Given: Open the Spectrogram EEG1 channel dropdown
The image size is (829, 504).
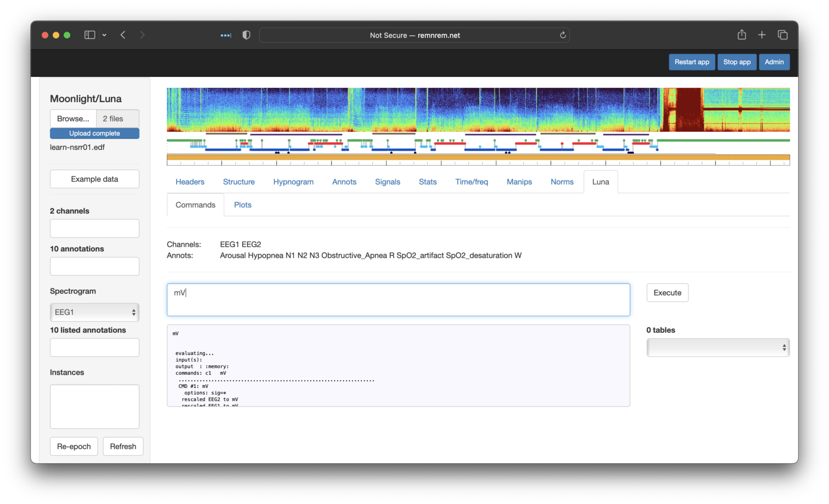Looking at the screenshot, I should (94, 312).
